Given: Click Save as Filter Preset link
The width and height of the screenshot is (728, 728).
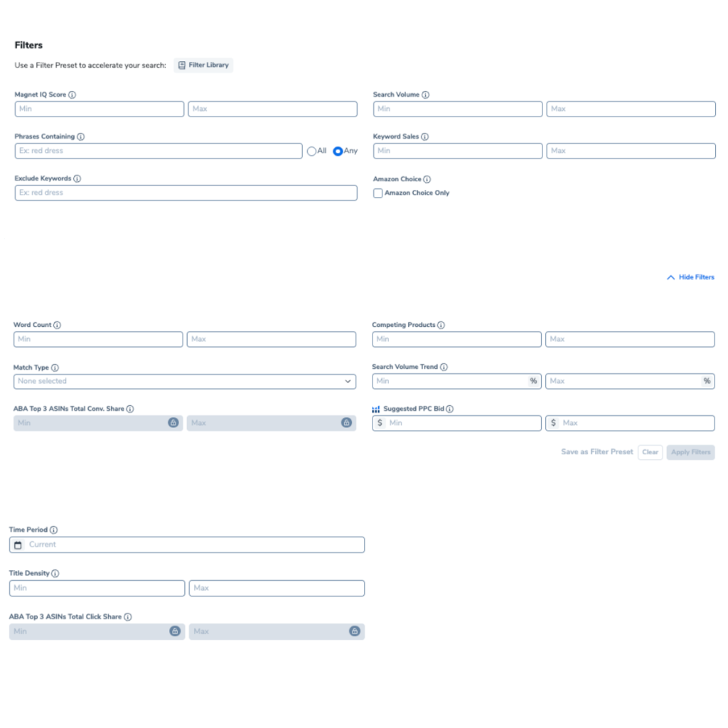Looking at the screenshot, I should click(x=596, y=452).
